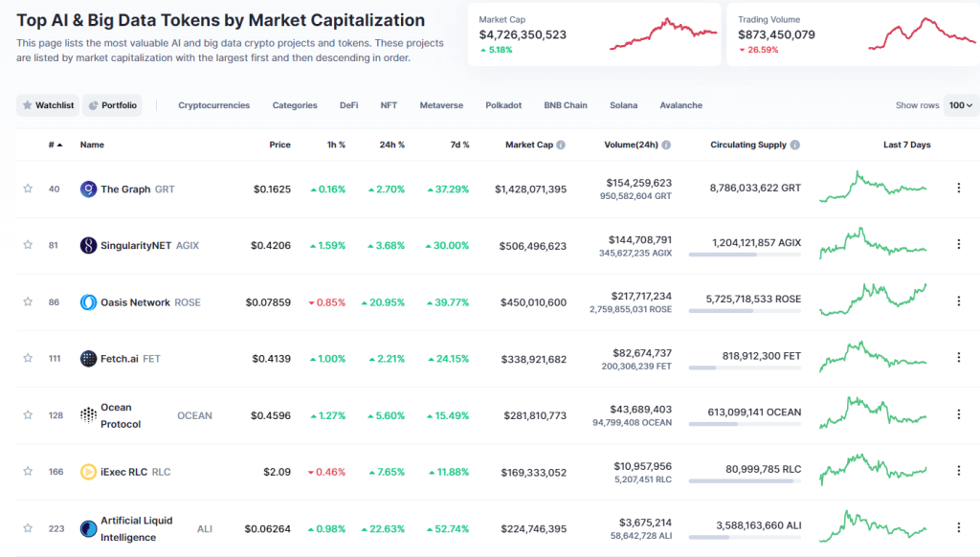
Task: Add Artificial Liquid Intelligence to watchlist
Action: point(27,527)
